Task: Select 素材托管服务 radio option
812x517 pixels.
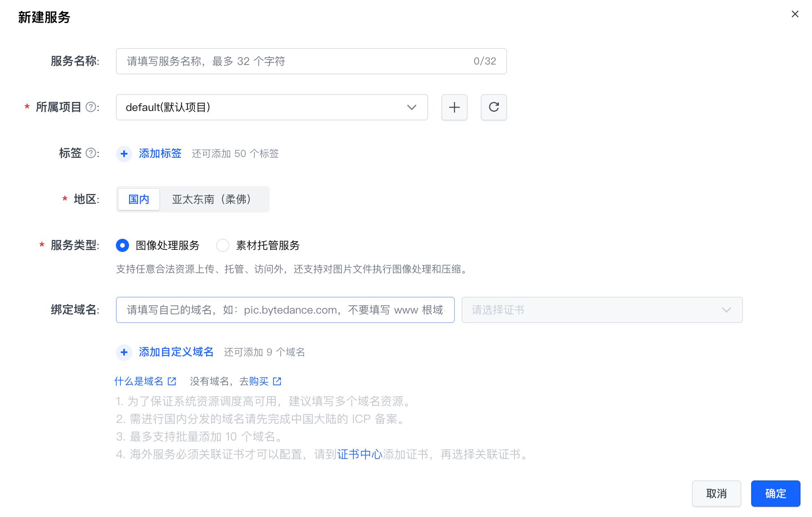Action: [x=223, y=245]
